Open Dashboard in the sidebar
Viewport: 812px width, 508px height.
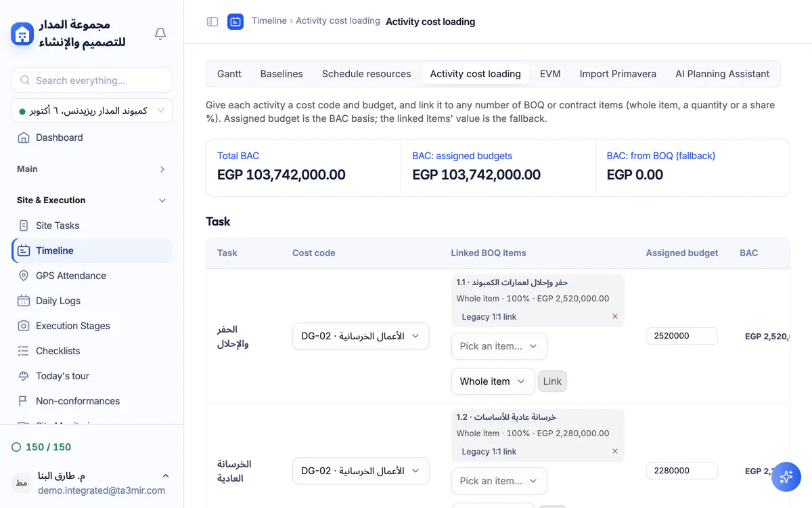tap(92, 137)
